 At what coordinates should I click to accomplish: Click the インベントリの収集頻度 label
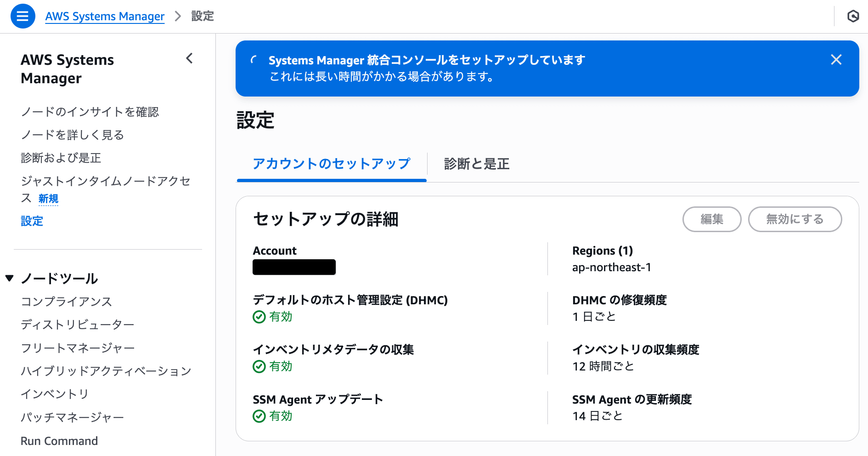(x=636, y=350)
